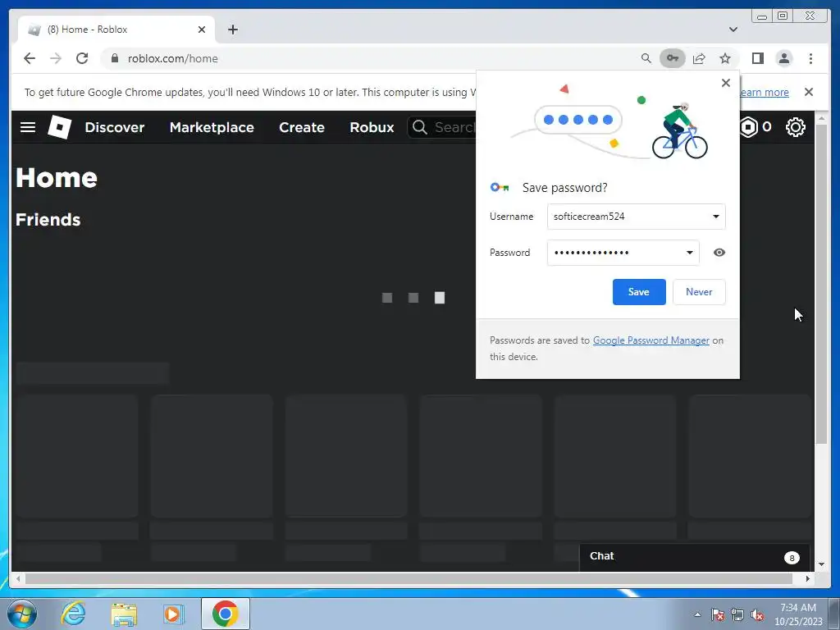Show hidden tray icons

697,614
